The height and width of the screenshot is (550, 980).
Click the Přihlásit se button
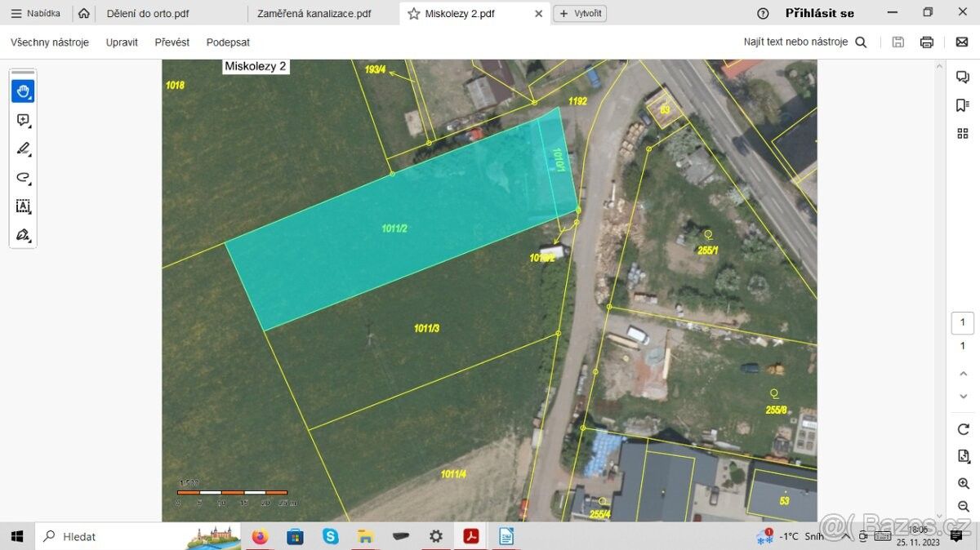point(819,13)
